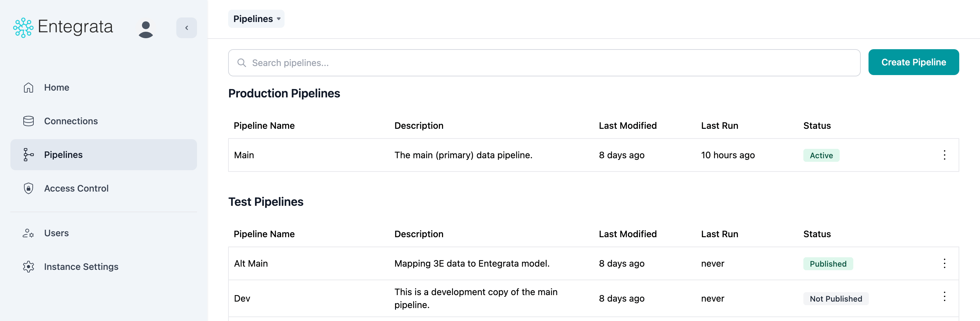Focus the Search pipelines input field
The height and width of the screenshot is (321, 980).
tap(544, 63)
